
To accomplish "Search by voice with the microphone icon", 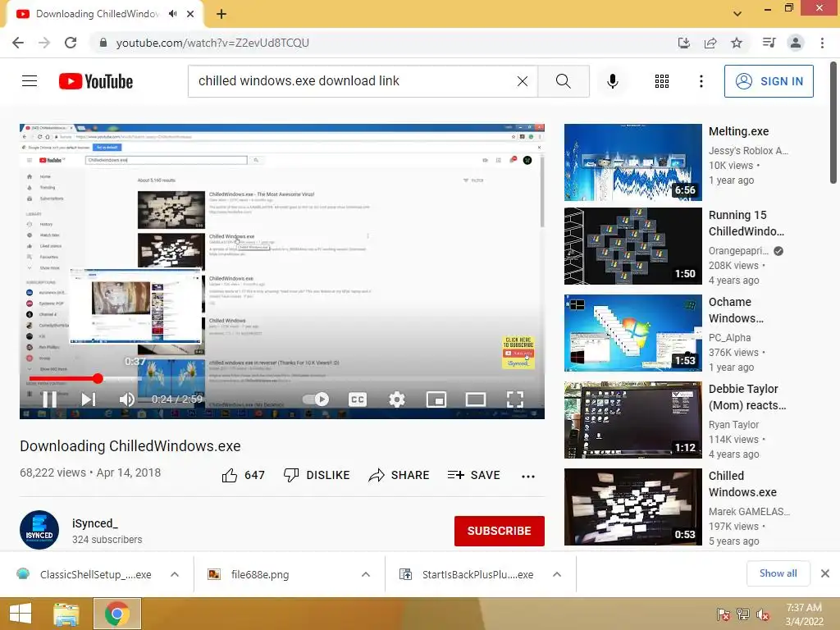I will click(x=612, y=81).
